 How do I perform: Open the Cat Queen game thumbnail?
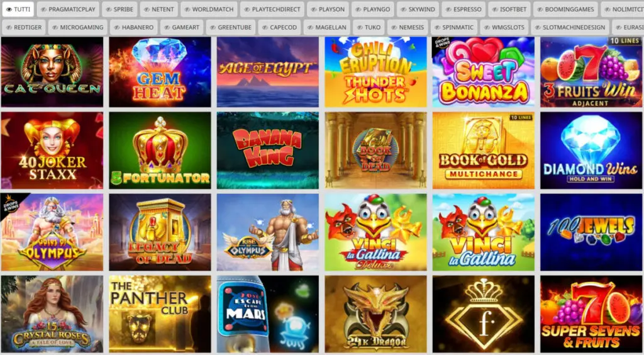pos(52,72)
